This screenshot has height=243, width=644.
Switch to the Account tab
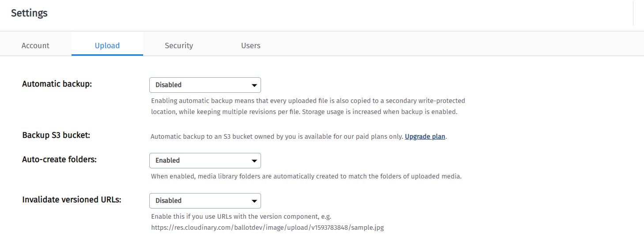(35, 46)
